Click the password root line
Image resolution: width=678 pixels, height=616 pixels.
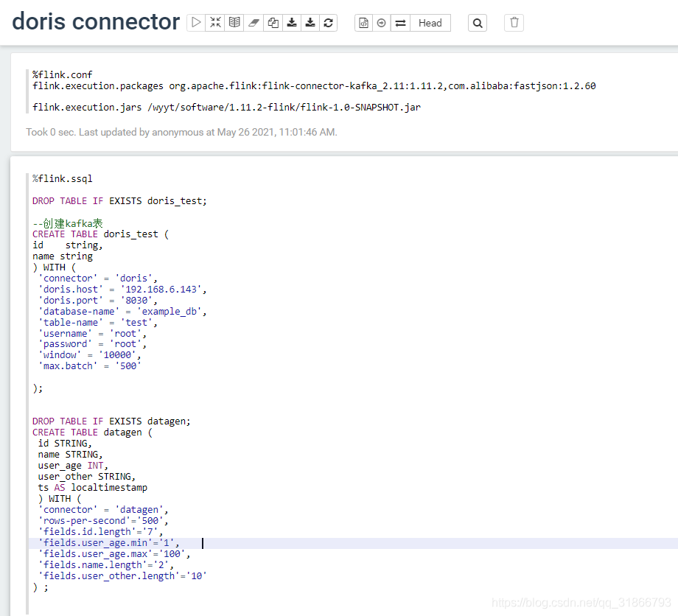click(93, 343)
